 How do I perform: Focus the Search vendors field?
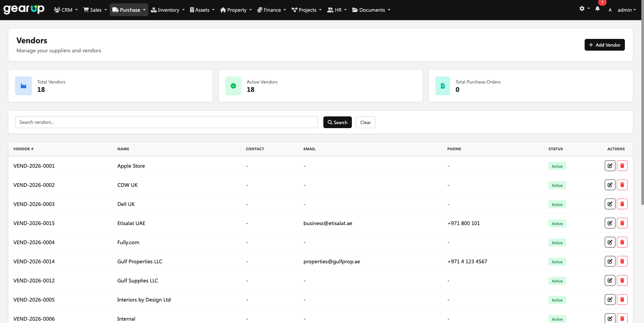166,122
